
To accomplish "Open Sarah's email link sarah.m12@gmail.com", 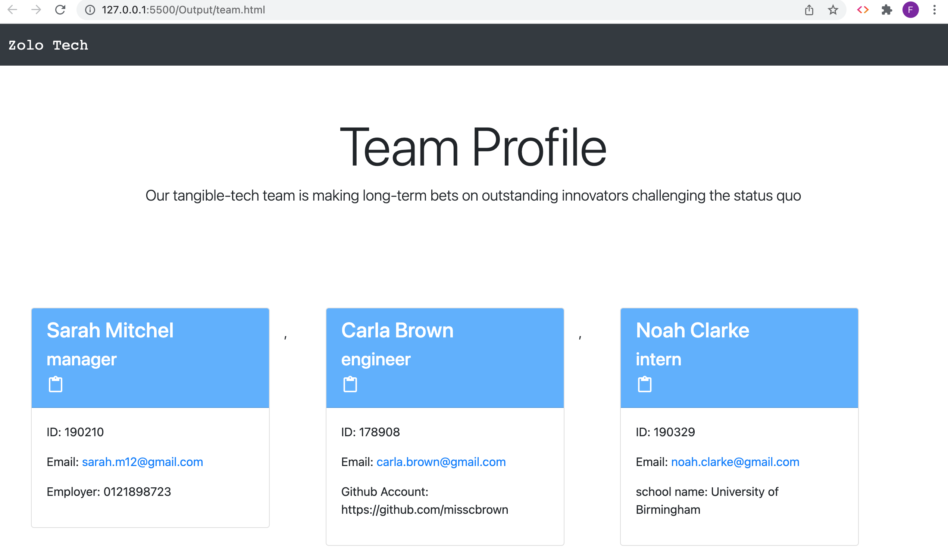I will click(142, 462).
